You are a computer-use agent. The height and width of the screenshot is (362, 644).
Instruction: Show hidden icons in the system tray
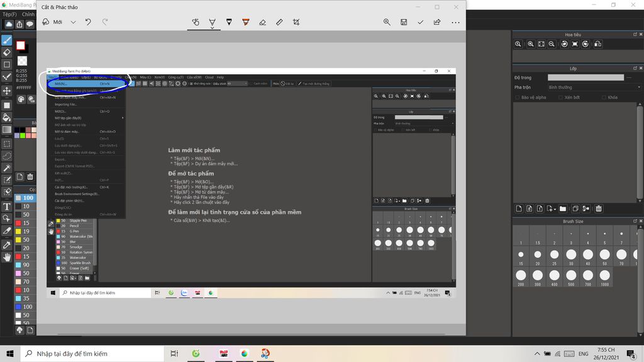click(x=537, y=353)
